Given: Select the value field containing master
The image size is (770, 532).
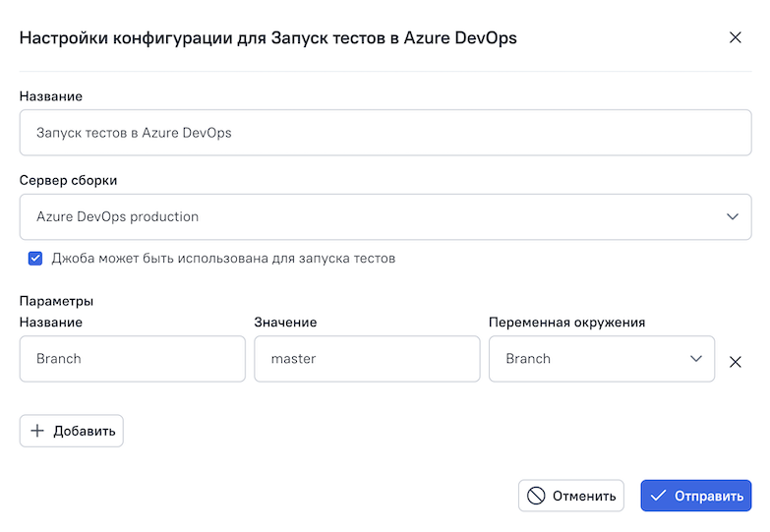Looking at the screenshot, I should coord(367,359).
